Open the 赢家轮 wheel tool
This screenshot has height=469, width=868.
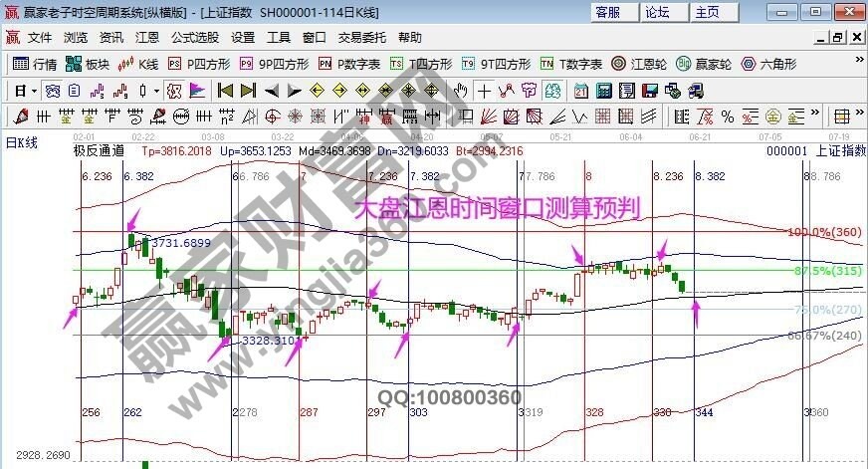point(703,64)
